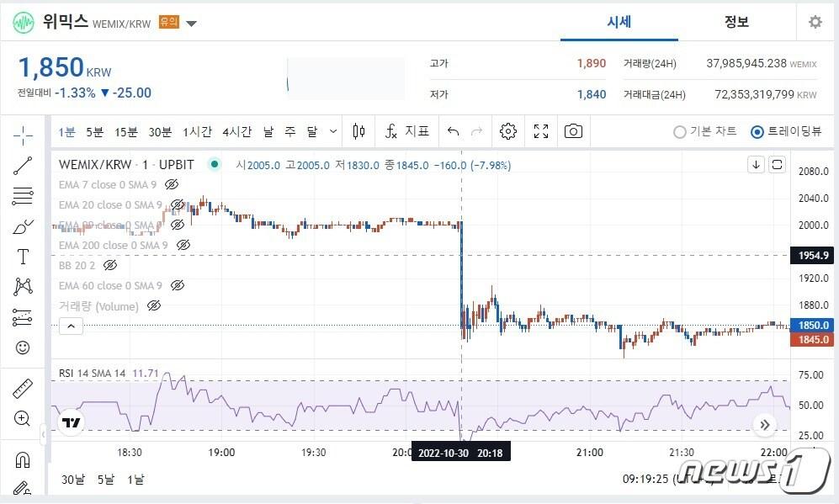Select the 1시간 interval
Viewport: 839px width, 504px height.
coord(198,131)
